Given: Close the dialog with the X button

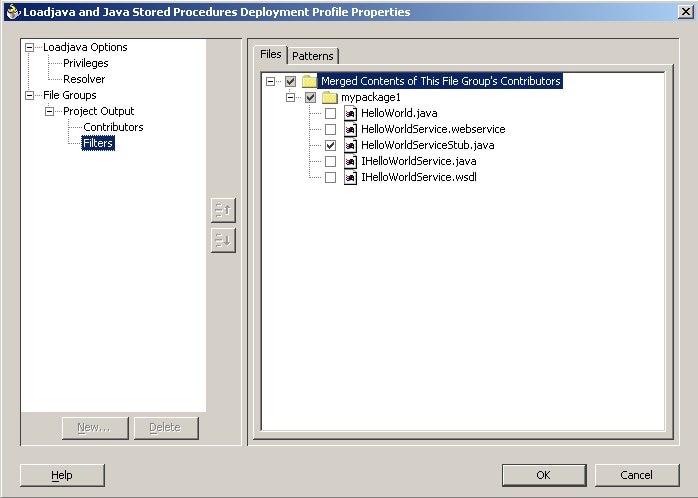Looking at the screenshot, I should tap(686, 12).
